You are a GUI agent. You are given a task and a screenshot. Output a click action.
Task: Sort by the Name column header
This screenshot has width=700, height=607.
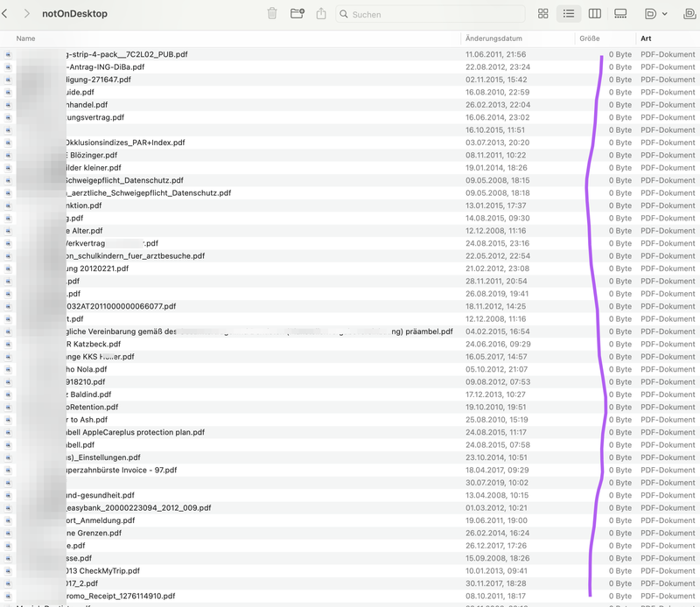click(x=26, y=38)
